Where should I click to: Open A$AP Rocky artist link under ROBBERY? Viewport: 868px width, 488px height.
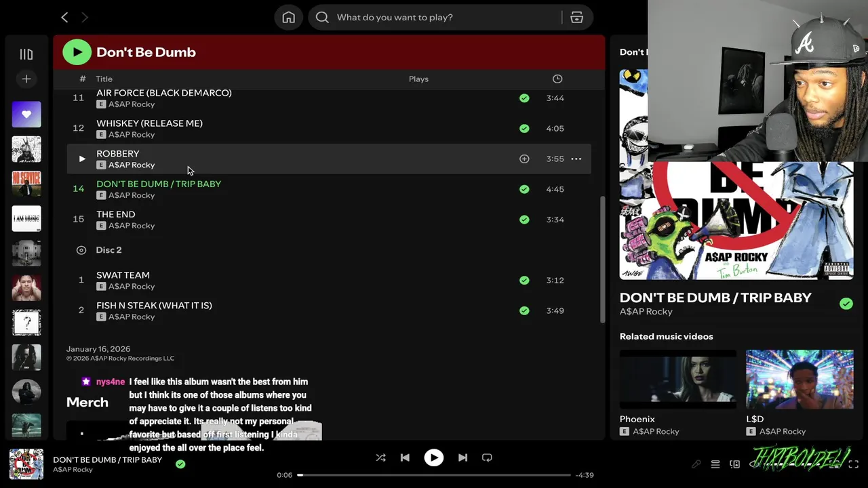pyautogui.click(x=132, y=165)
